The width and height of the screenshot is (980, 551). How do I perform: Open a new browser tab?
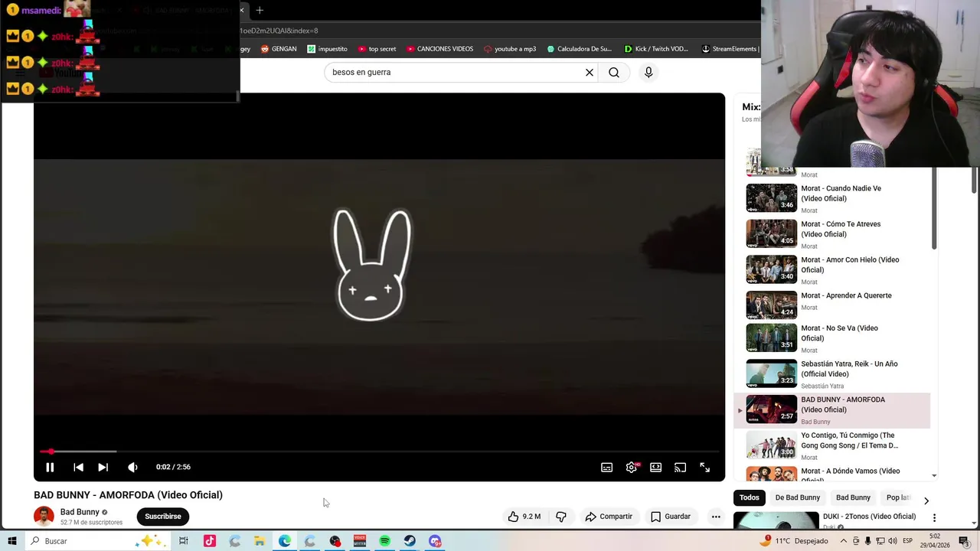[x=260, y=10]
